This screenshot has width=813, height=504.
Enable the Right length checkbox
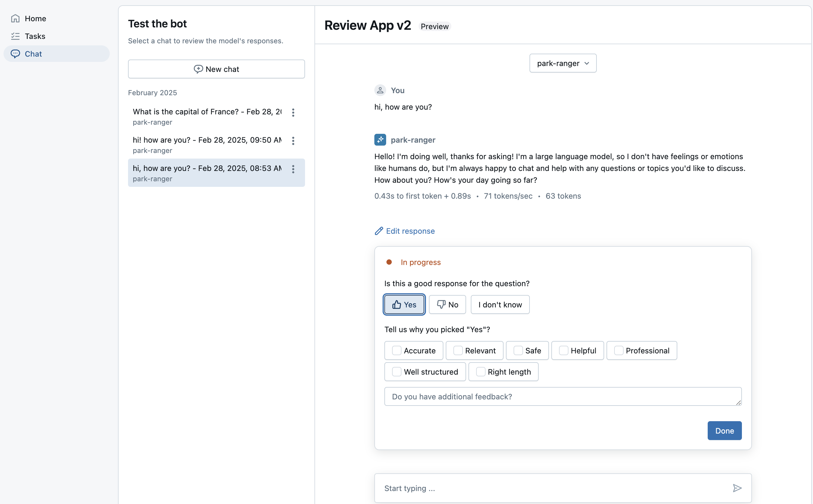coord(480,372)
